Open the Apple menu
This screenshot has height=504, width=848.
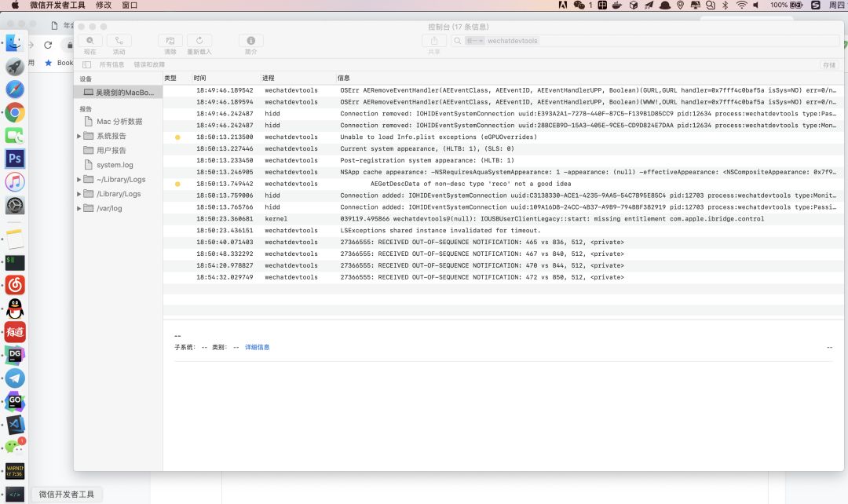15,5
